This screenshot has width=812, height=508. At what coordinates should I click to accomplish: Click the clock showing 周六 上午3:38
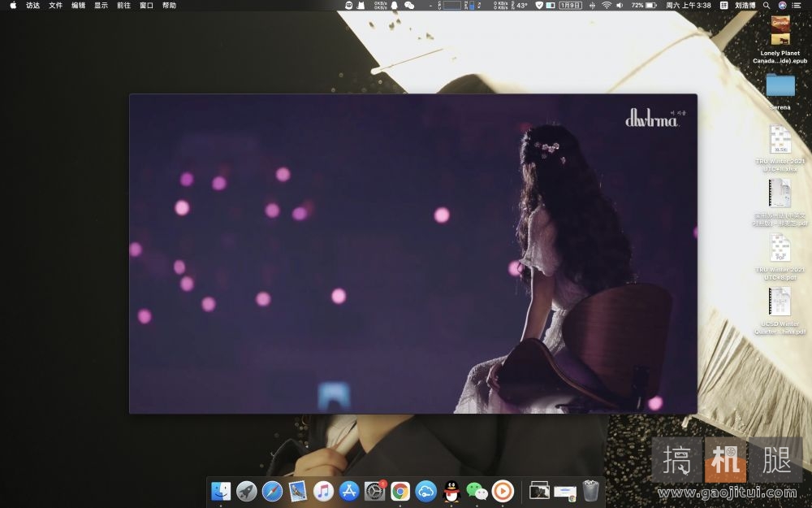tap(689, 5)
